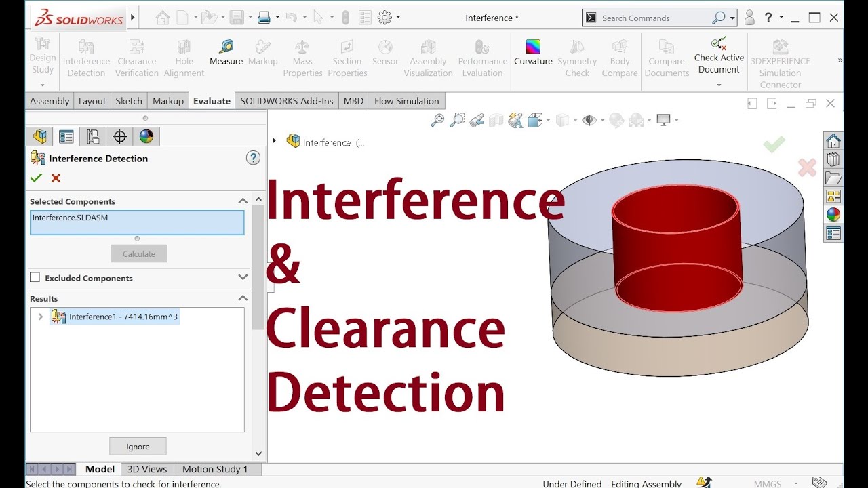
Task: Expand the Interference flyout design tree
Action: tap(274, 141)
